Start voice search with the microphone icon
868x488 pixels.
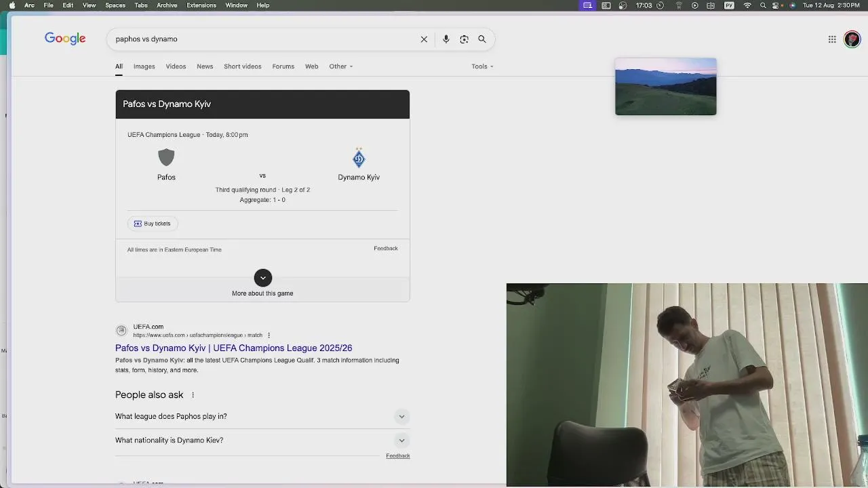446,39
